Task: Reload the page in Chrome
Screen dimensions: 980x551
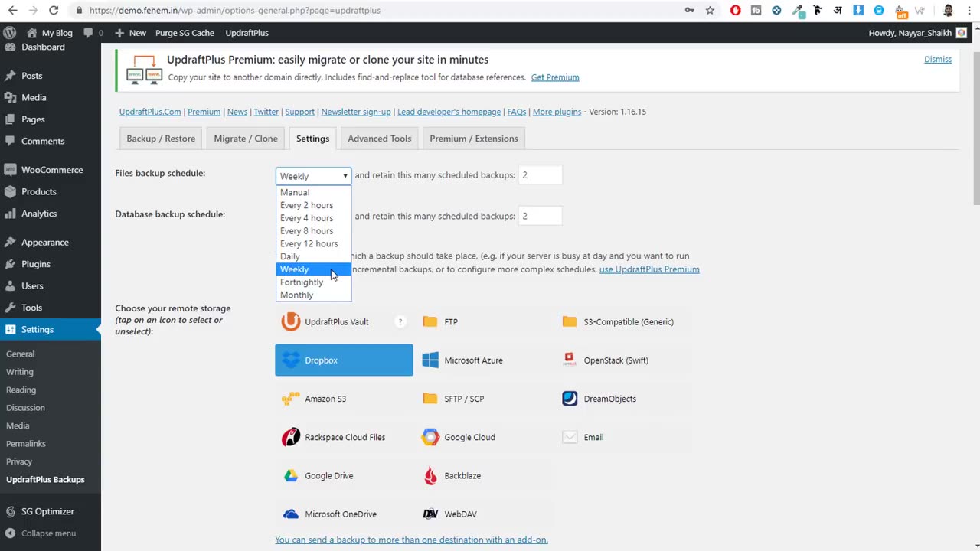Action: pyautogui.click(x=54, y=11)
